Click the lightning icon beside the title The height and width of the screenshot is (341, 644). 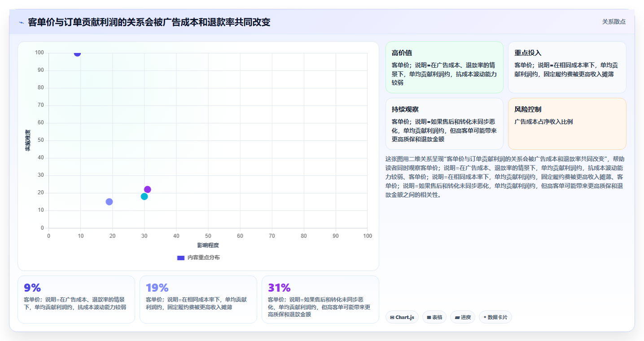tap(22, 22)
